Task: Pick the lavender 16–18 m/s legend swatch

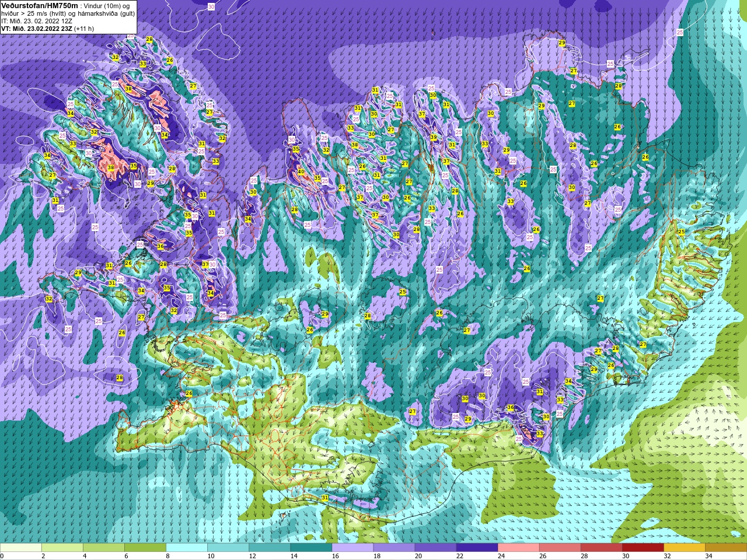Action: pos(352,548)
